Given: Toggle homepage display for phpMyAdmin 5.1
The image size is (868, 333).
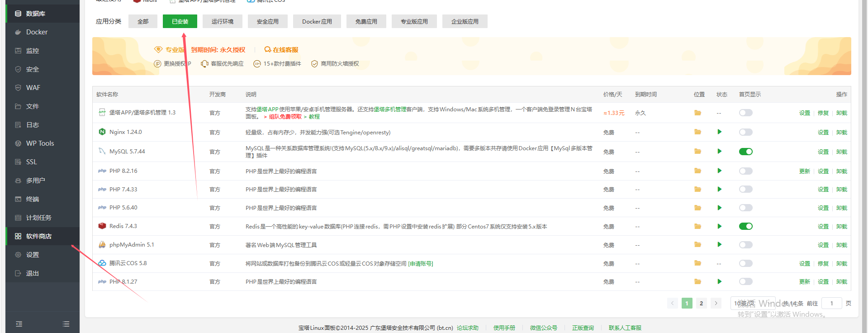Looking at the screenshot, I should 746,245.
